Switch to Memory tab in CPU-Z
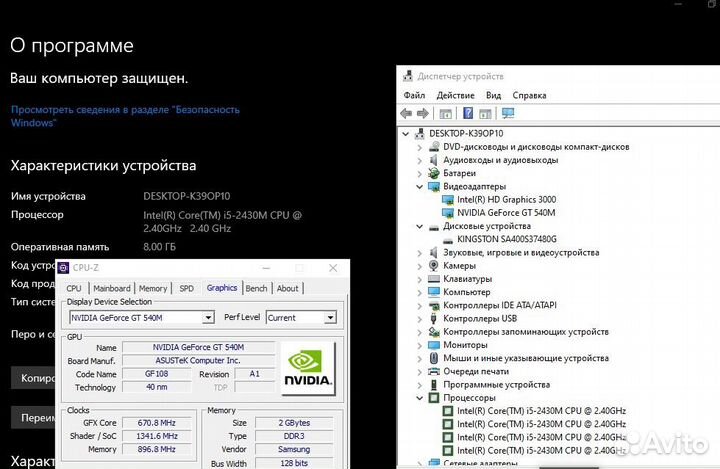This screenshot has width=720, height=469. 153,288
